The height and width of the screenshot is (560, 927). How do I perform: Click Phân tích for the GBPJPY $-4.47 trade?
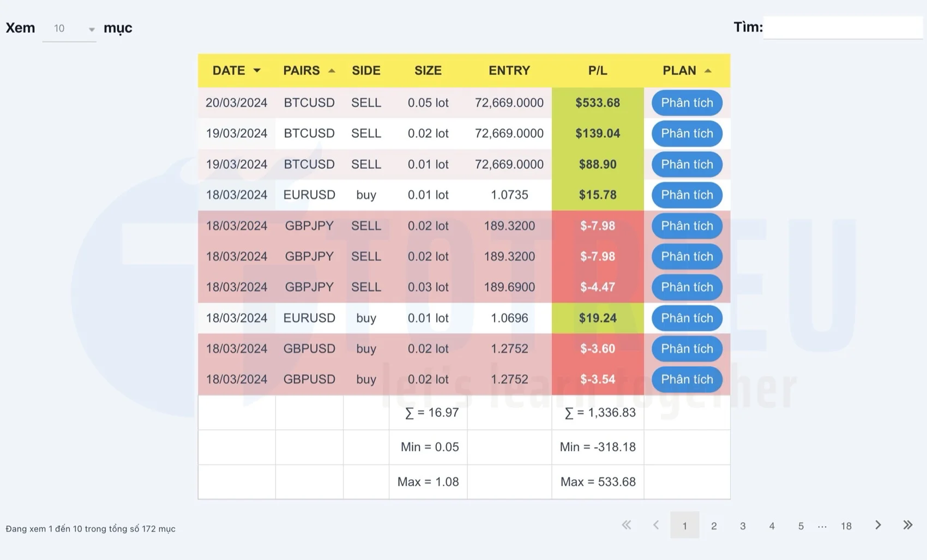[x=687, y=287]
